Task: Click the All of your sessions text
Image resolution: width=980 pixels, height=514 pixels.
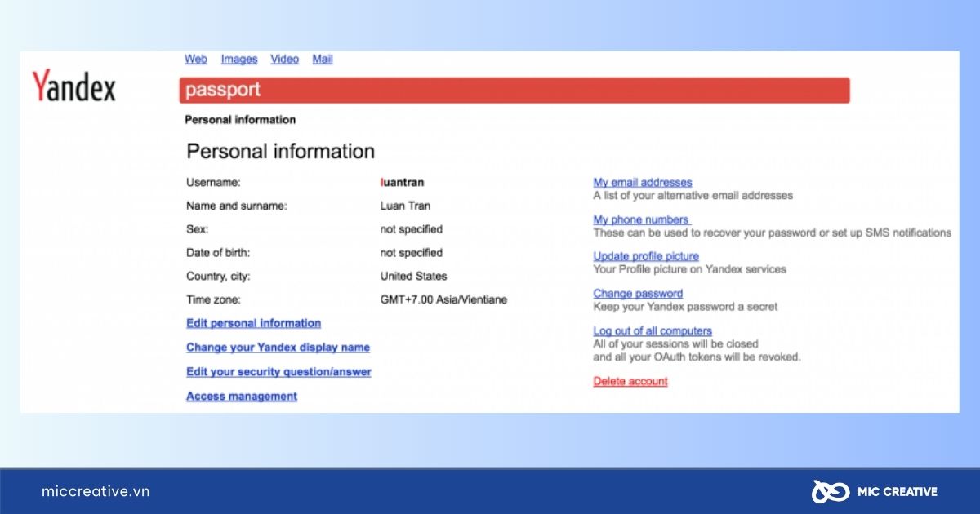Action: pos(675,344)
